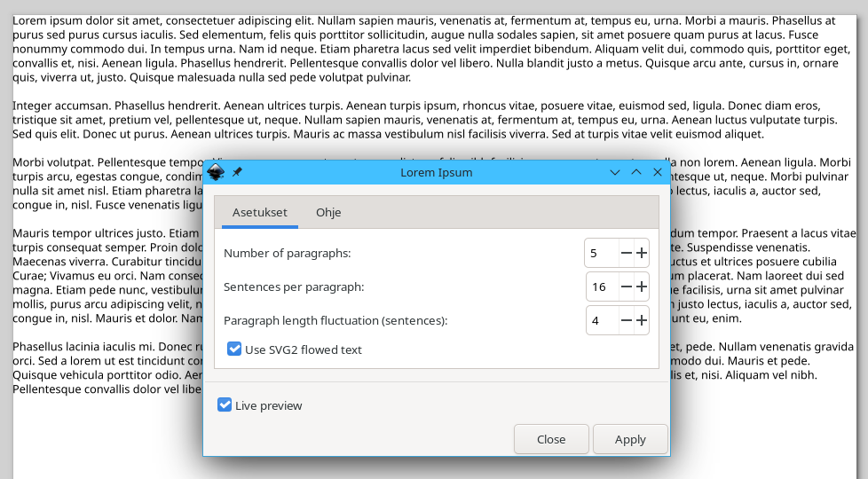Click the Inkscape icon in dialog title bar

216,172
